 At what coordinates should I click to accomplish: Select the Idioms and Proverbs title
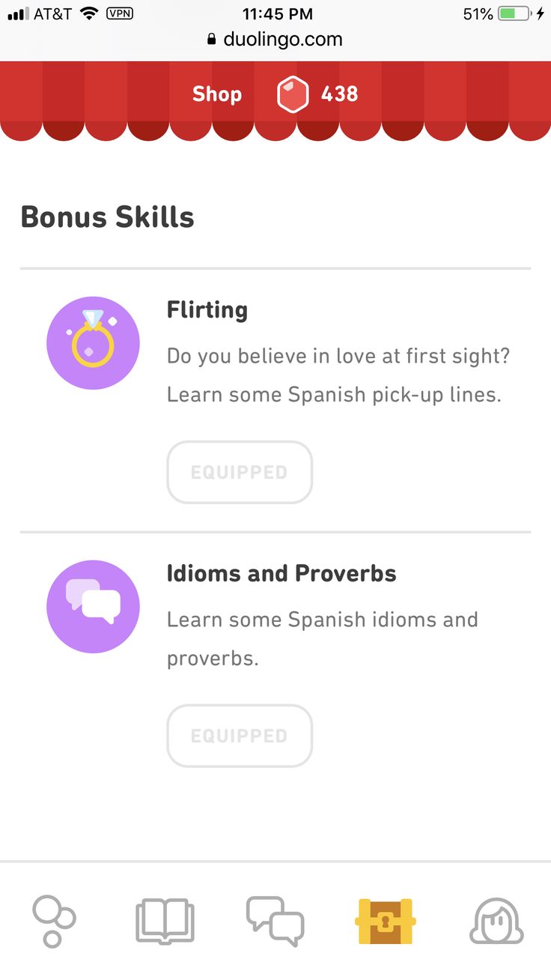tap(281, 573)
